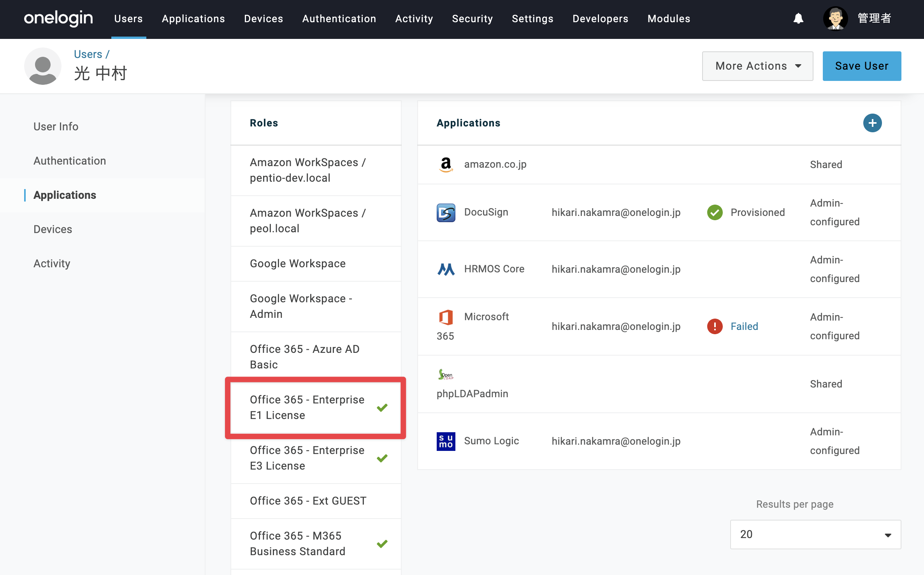Follow the Users breadcrumb link

[88, 54]
